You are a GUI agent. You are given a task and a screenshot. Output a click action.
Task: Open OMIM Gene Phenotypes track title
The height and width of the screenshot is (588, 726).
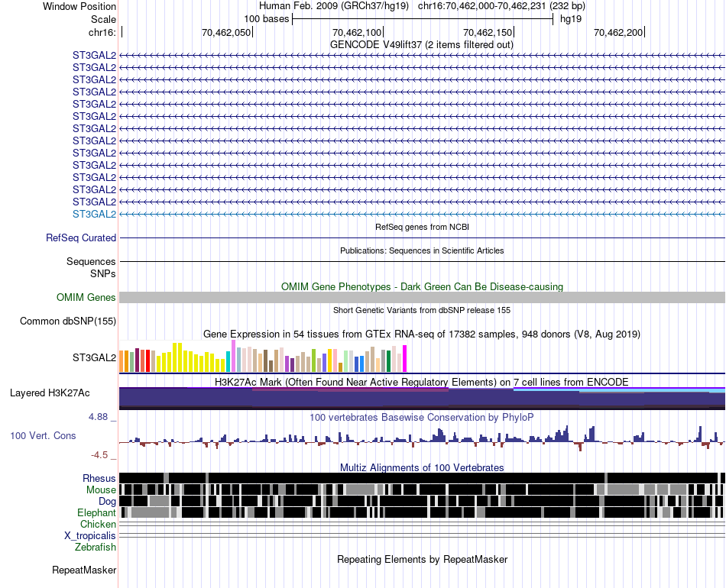(x=422, y=287)
